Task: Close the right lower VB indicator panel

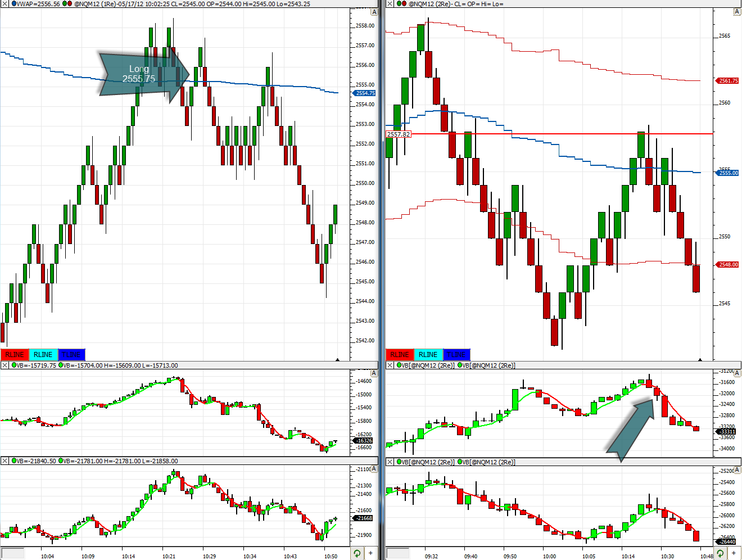Action: point(390,462)
